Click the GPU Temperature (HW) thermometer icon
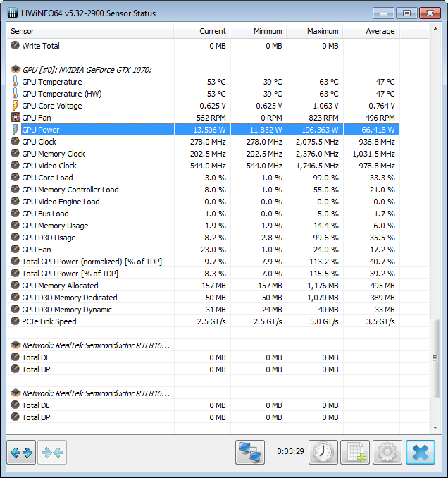This screenshot has width=448, height=478. 15,93
